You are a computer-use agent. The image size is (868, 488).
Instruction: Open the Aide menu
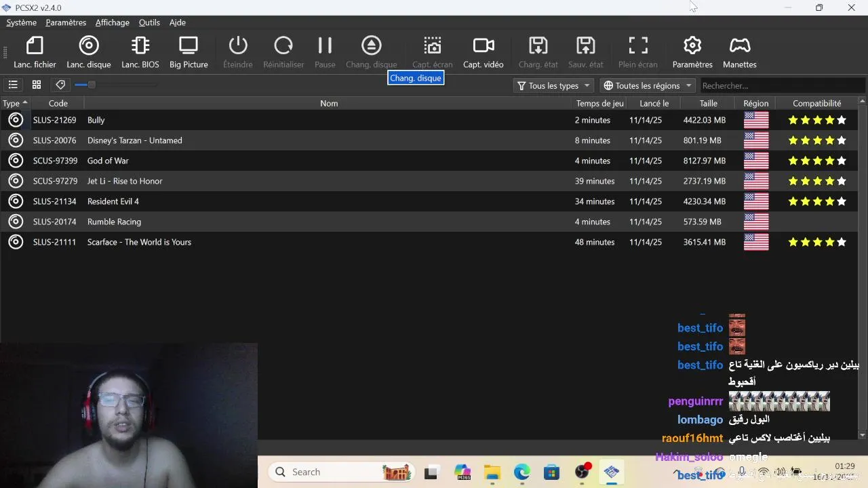[x=178, y=22]
